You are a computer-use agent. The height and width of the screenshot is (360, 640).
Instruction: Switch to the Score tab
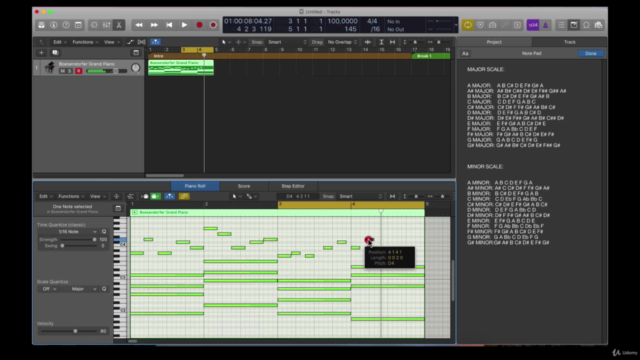click(244, 186)
